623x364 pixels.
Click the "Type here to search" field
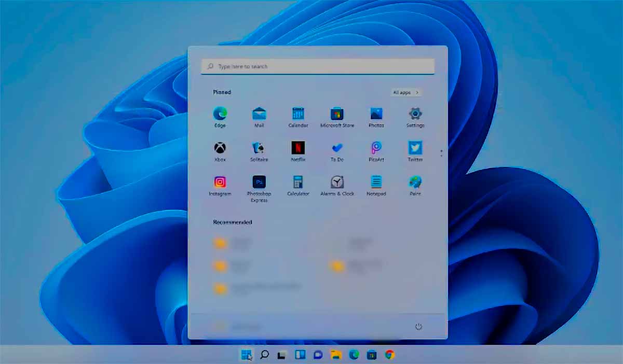pyautogui.click(x=318, y=66)
